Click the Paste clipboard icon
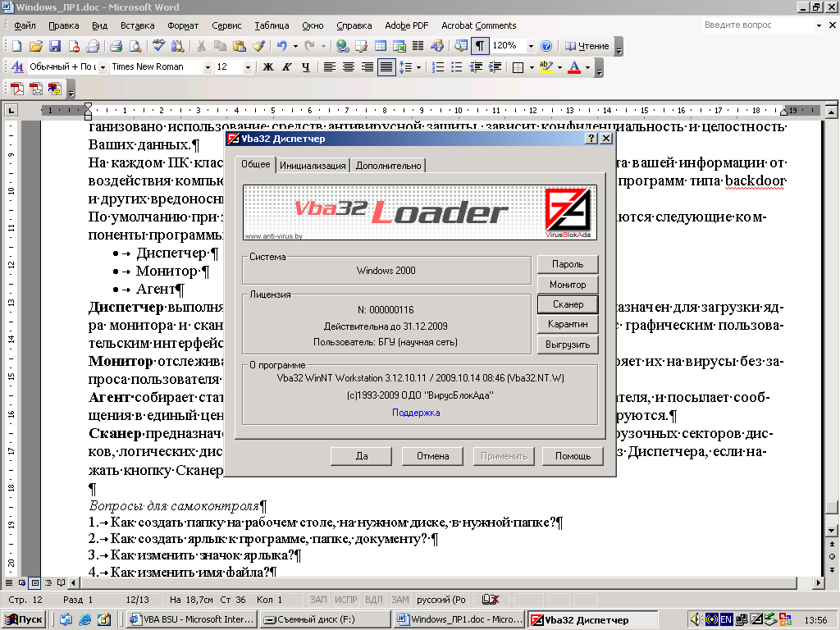The image size is (840, 630). pyautogui.click(x=239, y=46)
